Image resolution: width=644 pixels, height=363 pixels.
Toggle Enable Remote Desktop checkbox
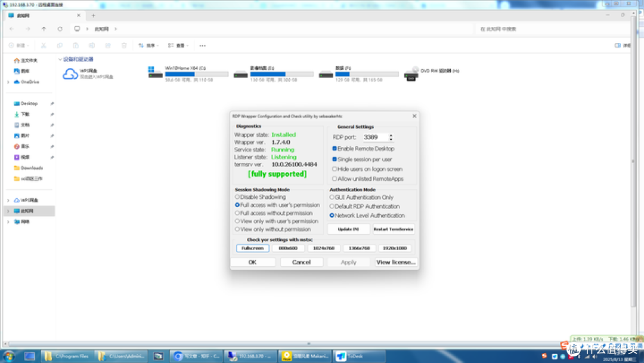pos(335,149)
